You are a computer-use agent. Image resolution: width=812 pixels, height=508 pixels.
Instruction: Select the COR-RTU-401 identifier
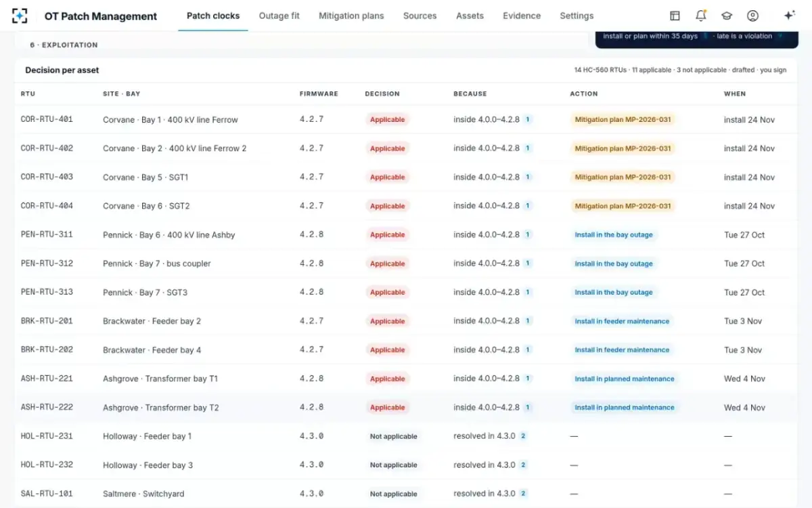click(47, 119)
